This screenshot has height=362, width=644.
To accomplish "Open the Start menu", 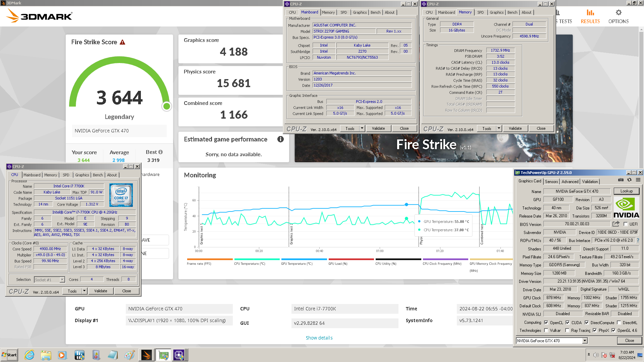I will point(9,355).
